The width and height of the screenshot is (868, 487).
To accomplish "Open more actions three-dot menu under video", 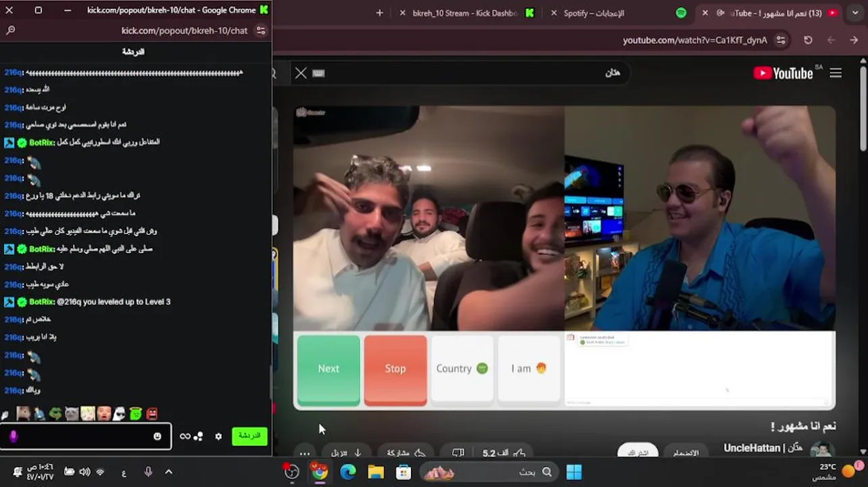I will (x=305, y=454).
